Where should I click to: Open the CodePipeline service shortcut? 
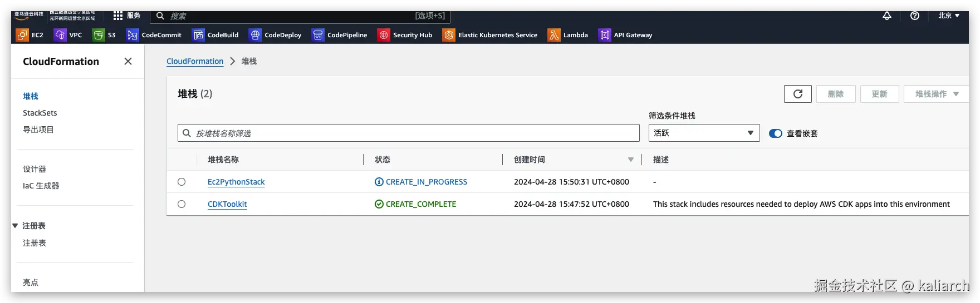[x=340, y=35]
